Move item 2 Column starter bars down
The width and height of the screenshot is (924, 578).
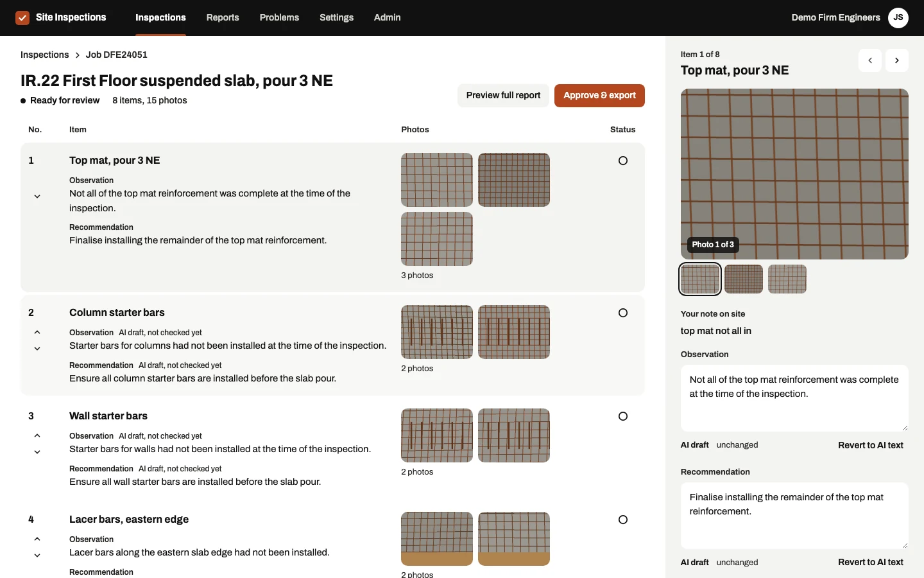point(37,349)
